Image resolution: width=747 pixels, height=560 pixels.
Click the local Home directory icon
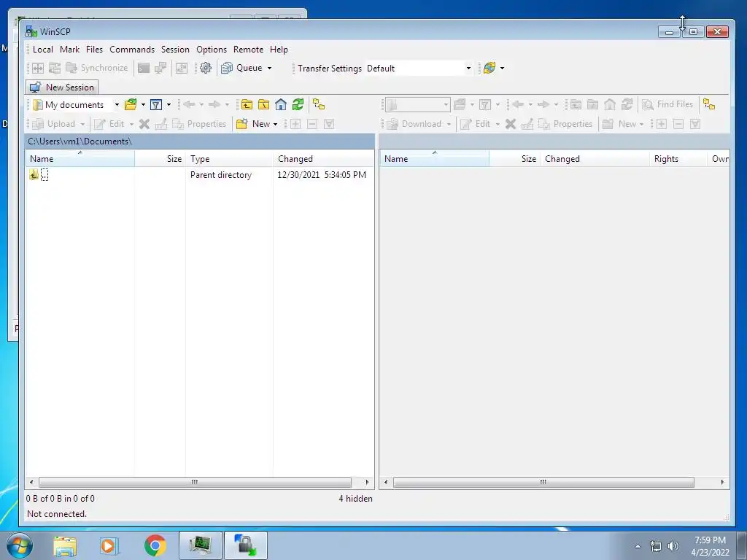pos(281,105)
